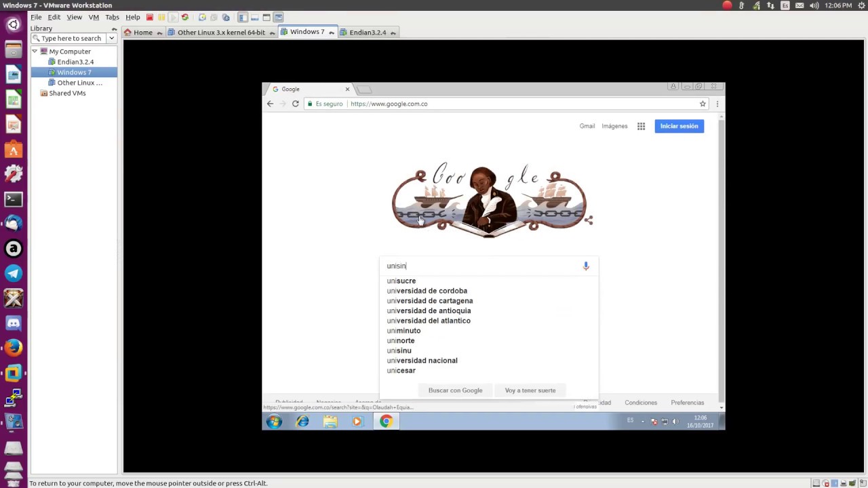This screenshot has height=488, width=868.
Task: Open the File menu
Action: pos(36,17)
